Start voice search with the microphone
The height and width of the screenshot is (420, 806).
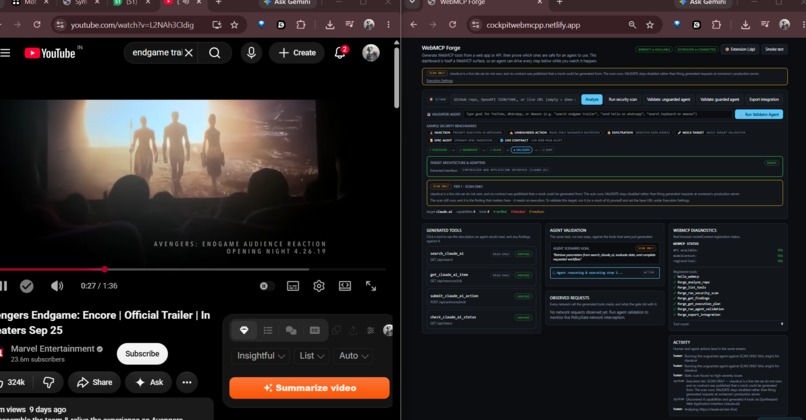(251, 53)
